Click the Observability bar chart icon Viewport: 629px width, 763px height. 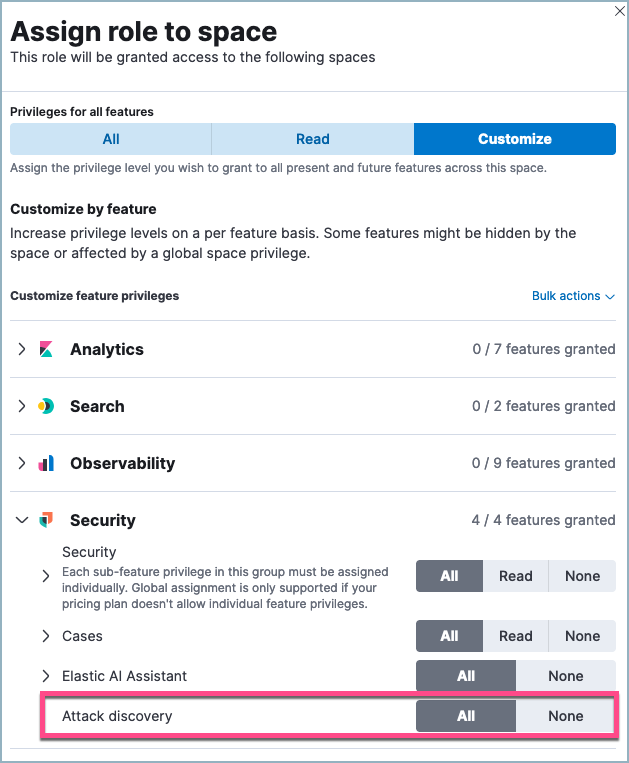46,464
